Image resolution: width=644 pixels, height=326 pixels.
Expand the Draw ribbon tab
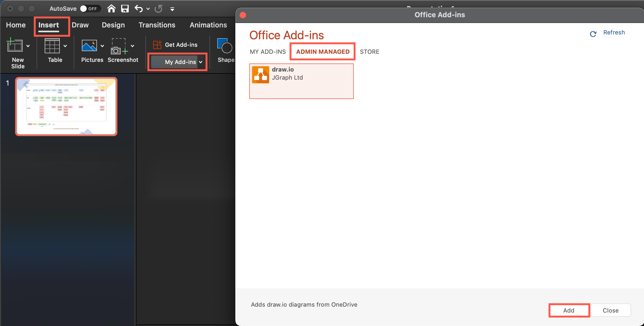click(x=80, y=25)
